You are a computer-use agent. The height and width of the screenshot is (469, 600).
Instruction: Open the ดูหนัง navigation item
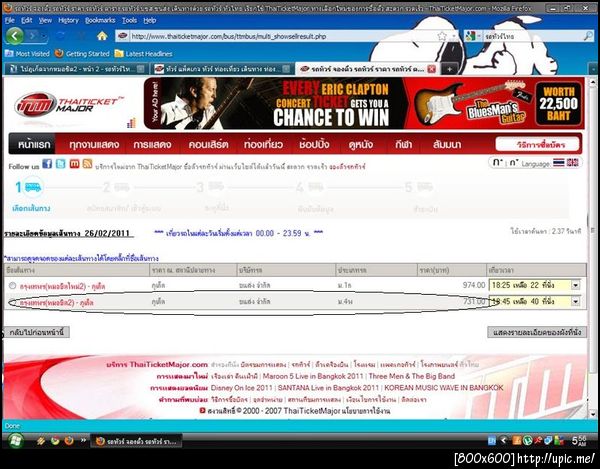(361, 145)
